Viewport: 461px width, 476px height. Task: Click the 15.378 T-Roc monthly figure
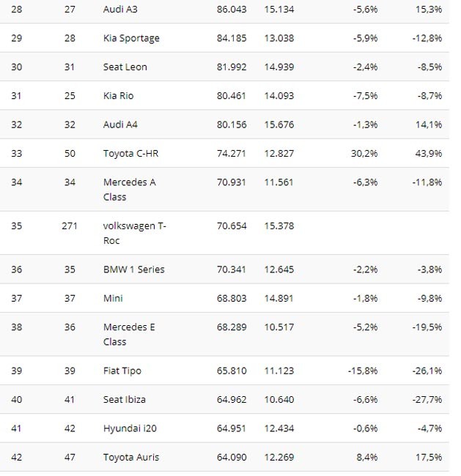279,226
